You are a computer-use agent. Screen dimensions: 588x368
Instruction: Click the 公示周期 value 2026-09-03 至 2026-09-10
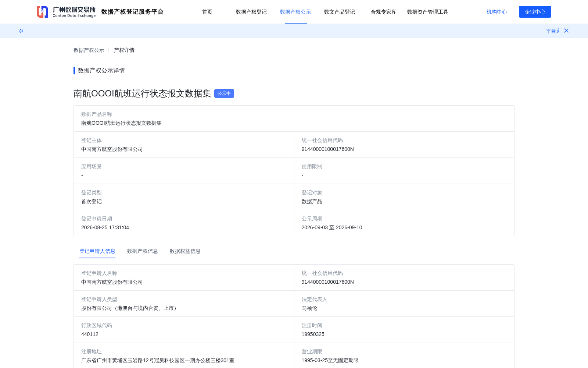click(332, 227)
